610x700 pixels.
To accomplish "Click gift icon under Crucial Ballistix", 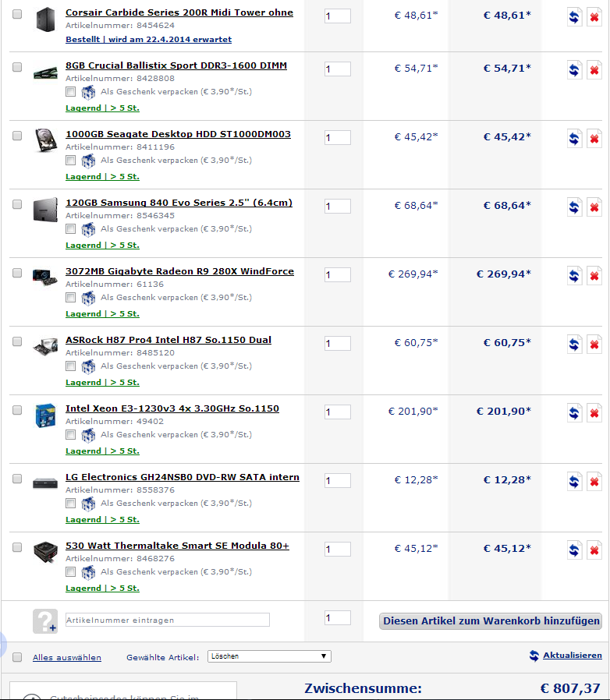I will [88, 92].
